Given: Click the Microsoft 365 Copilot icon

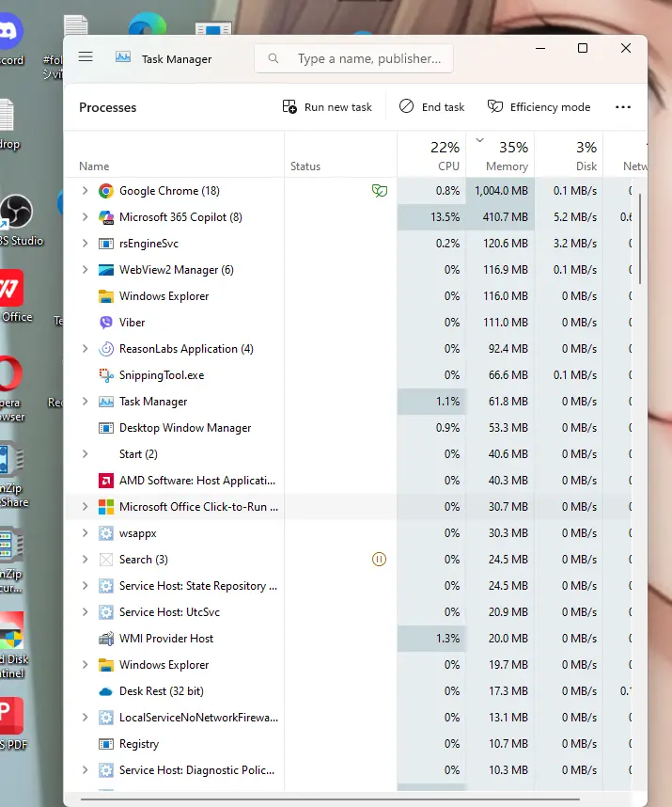Looking at the screenshot, I should (106, 217).
